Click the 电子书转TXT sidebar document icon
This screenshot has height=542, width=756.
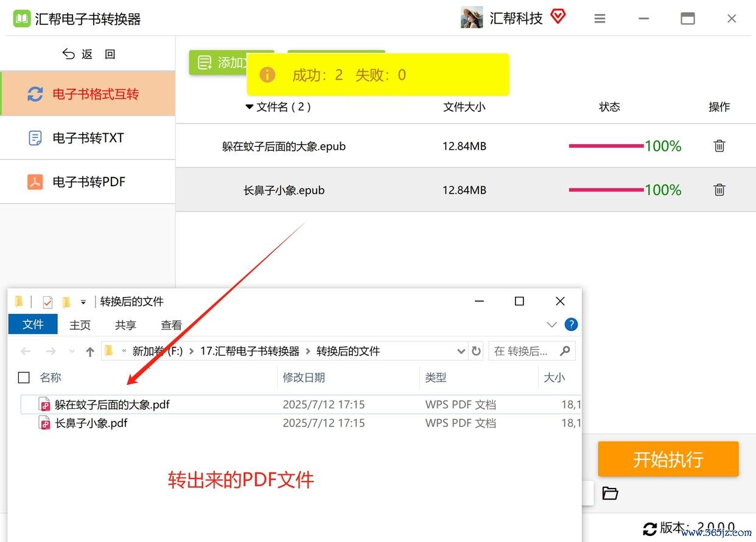click(35, 138)
